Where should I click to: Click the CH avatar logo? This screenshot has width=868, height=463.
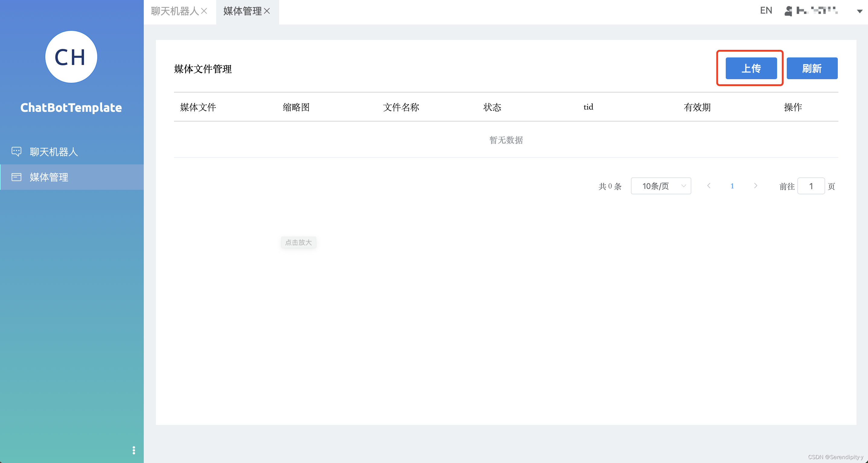click(x=71, y=57)
